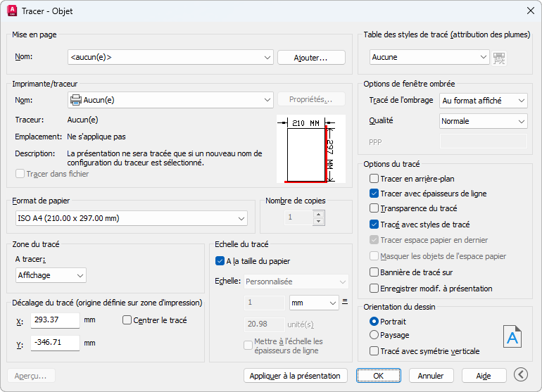Screen dimensions: 542x392
Task: Expand the printer Nom dropdown
Action: pos(170,100)
